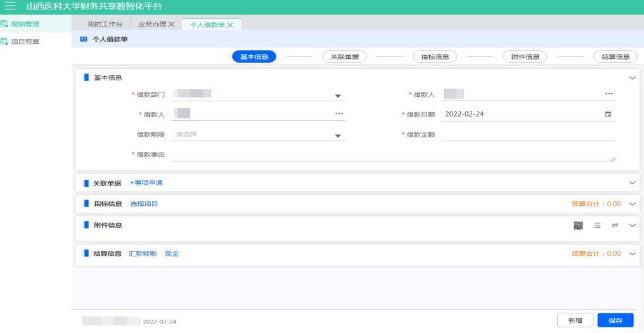
Task: Expand the 指标信息 section chevron
Action: point(631,204)
